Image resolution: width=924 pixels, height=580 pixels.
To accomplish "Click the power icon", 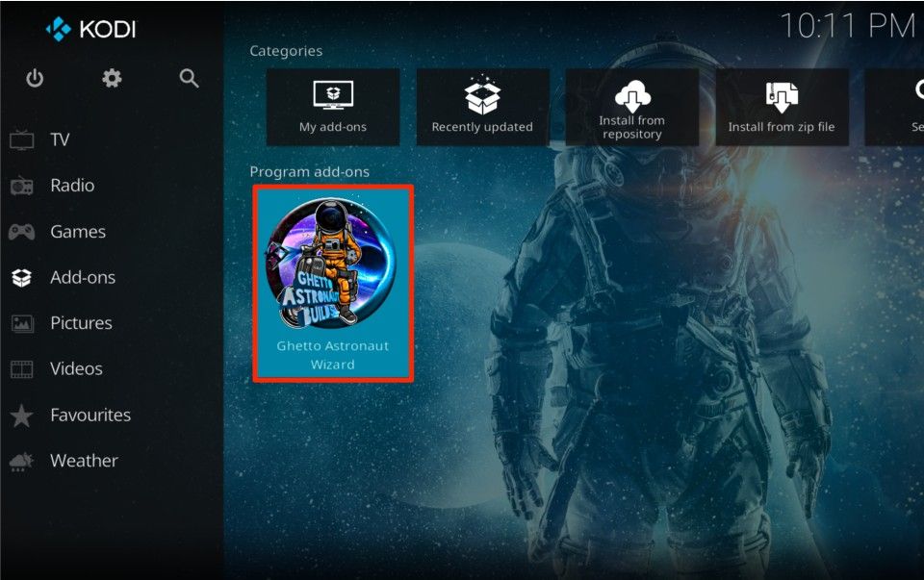I will coord(35,78).
